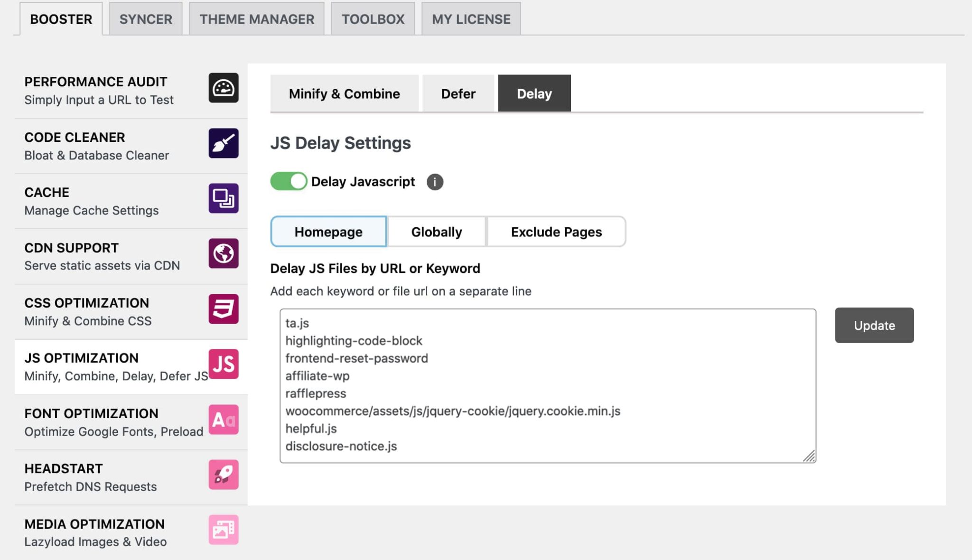Image resolution: width=972 pixels, height=560 pixels.
Task: Open Font Optimization via the Aa icon
Action: (x=223, y=420)
